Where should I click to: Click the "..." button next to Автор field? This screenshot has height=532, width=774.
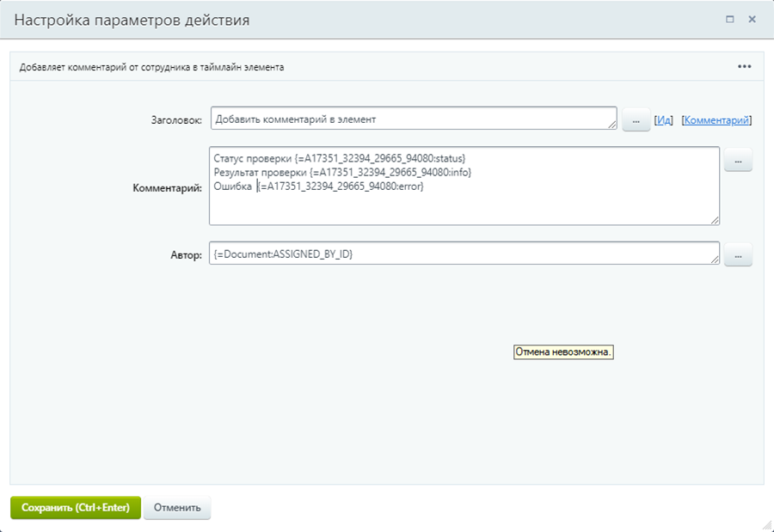point(738,254)
